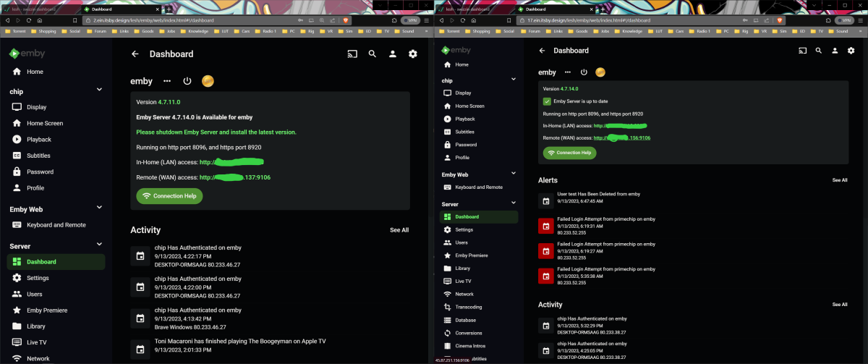Open Display settings in left window sidebar

[x=56, y=107]
